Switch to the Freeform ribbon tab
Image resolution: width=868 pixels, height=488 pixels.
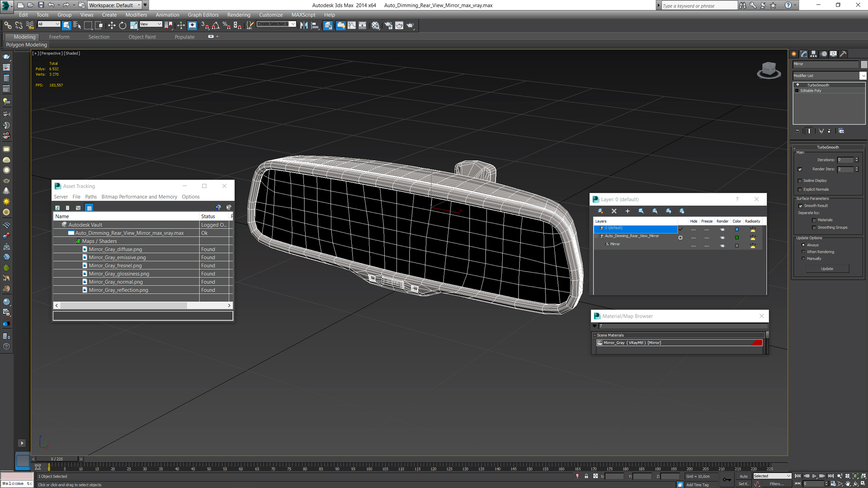59,37
